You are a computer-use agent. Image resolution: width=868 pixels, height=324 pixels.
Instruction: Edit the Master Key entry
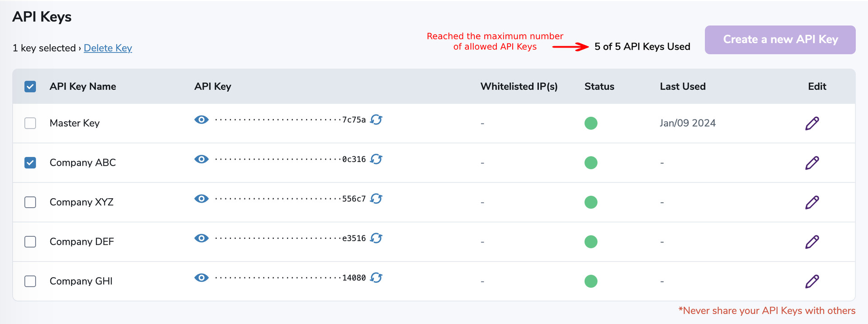[811, 123]
